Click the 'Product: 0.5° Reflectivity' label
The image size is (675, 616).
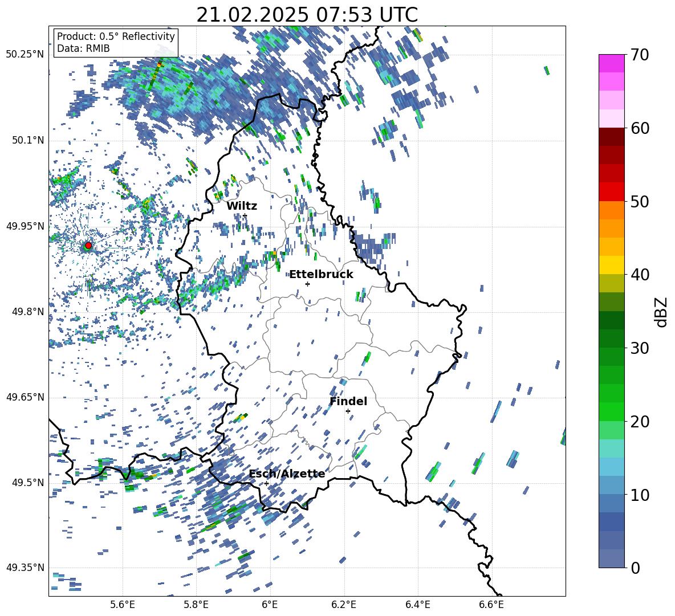click(x=116, y=36)
